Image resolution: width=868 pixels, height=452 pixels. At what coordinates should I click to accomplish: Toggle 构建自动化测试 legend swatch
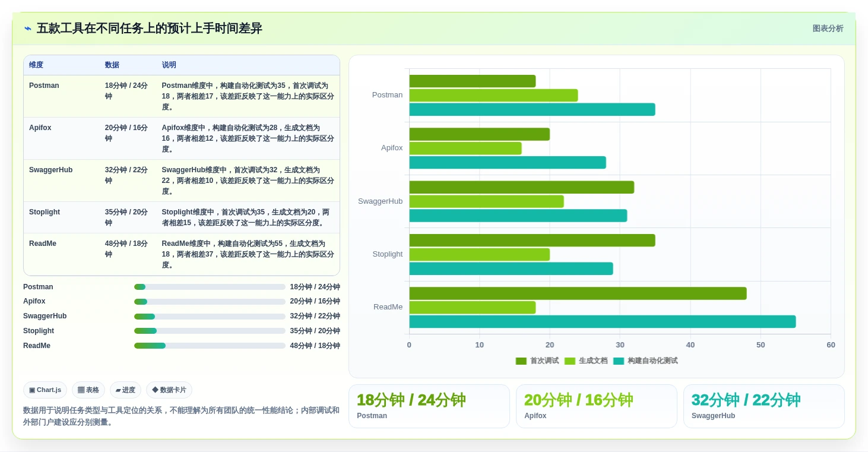[x=619, y=361]
